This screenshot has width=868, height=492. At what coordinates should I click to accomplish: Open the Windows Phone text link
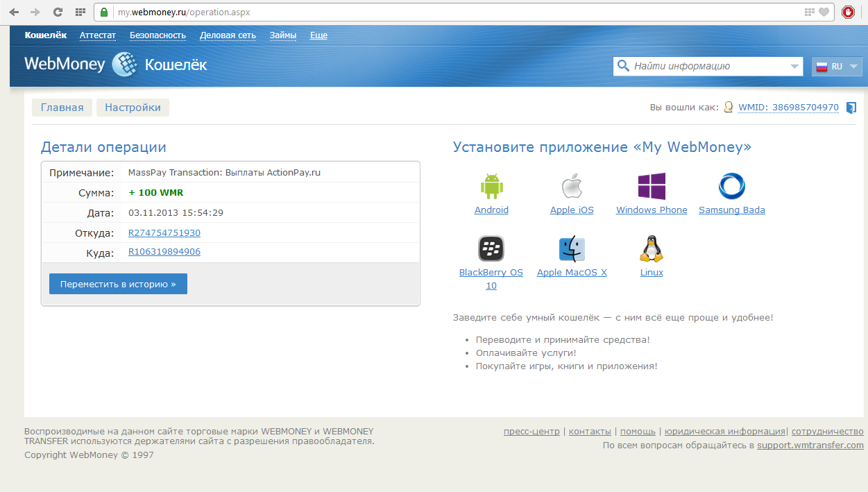652,210
